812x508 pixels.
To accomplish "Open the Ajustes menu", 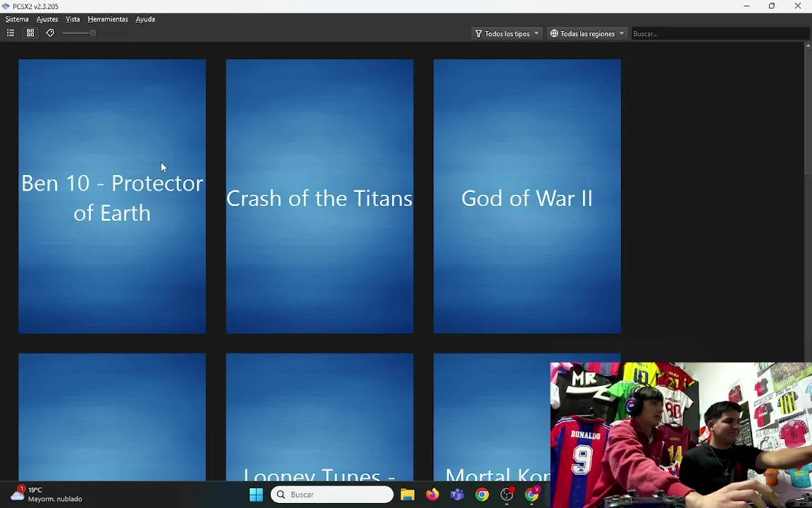I will coord(47,19).
